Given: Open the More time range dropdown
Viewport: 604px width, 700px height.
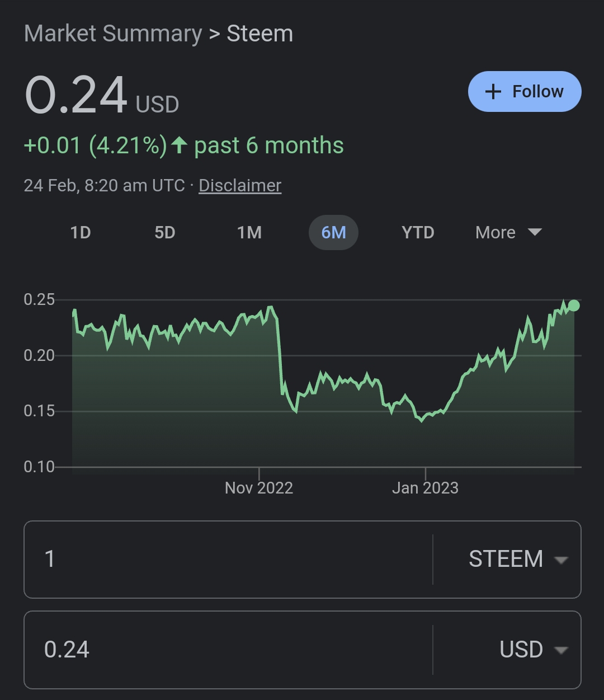Looking at the screenshot, I should click(x=508, y=232).
